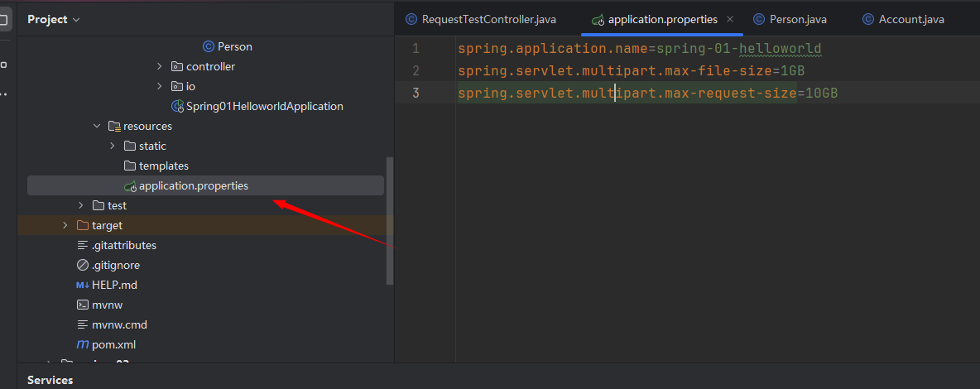Screen dimensions: 980x389
Task: Click the Person.java tab class icon
Action: (759, 19)
